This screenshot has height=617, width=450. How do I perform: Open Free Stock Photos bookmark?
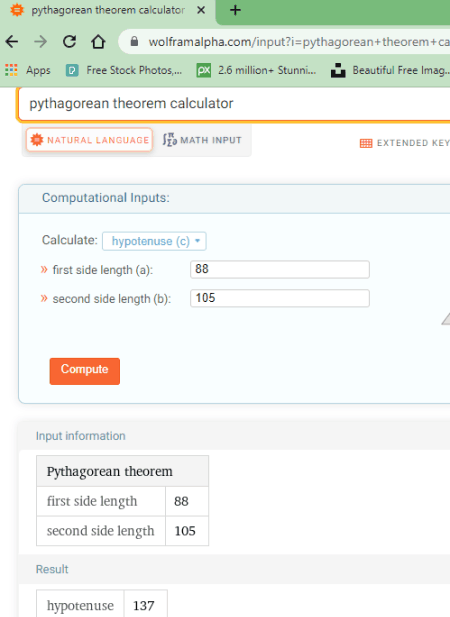click(124, 70)
